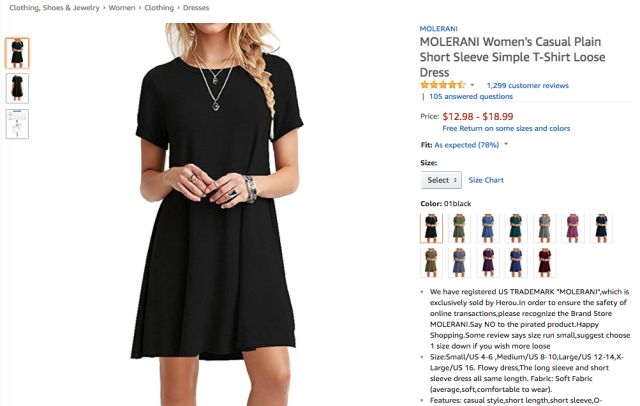Viewport: 640px width, 406px height.
Task: Navigate to Dresses in the breadcrumb
Action: pyautogui.click(x=196, y=8)
